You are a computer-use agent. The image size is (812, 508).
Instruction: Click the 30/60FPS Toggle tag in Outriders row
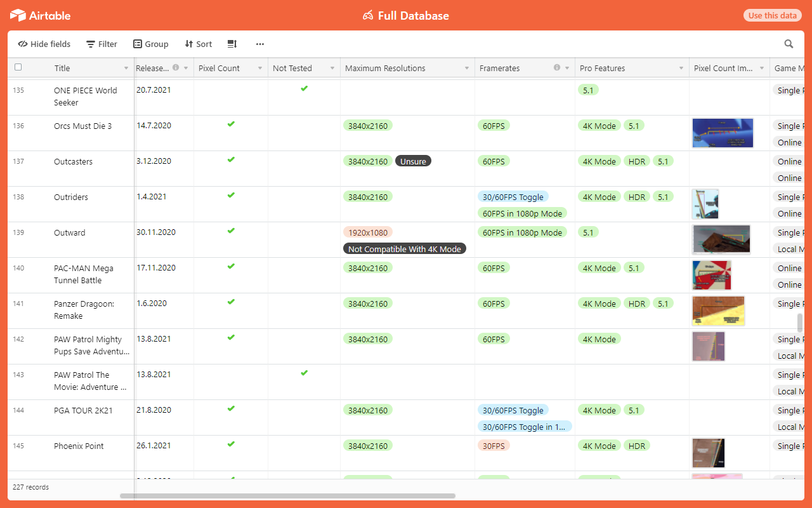513,197
